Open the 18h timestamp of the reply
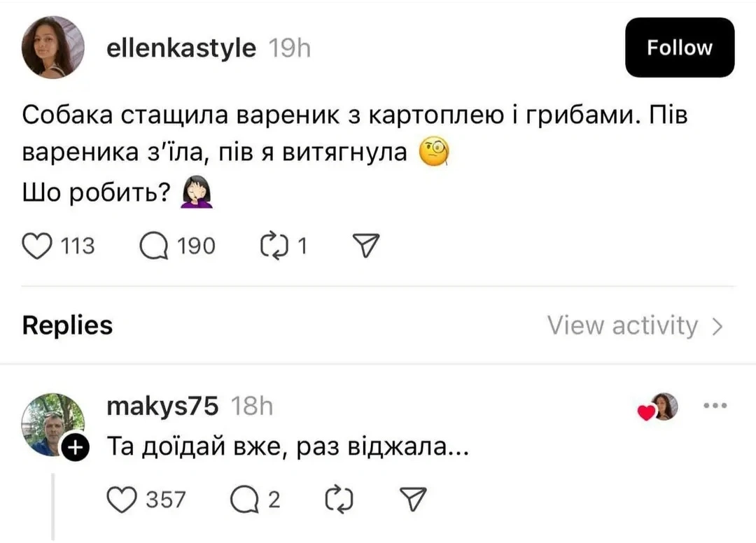The image size is (756, 543). coord(251,406)
